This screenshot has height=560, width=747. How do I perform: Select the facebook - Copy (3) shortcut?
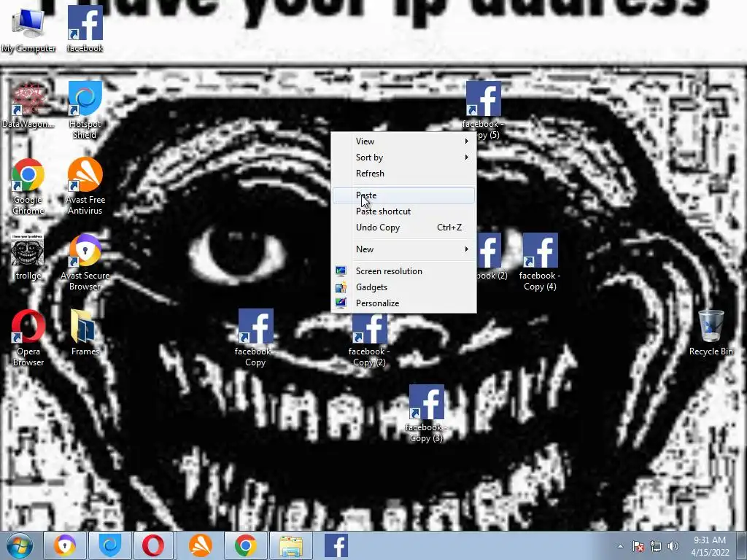point(426,414)
